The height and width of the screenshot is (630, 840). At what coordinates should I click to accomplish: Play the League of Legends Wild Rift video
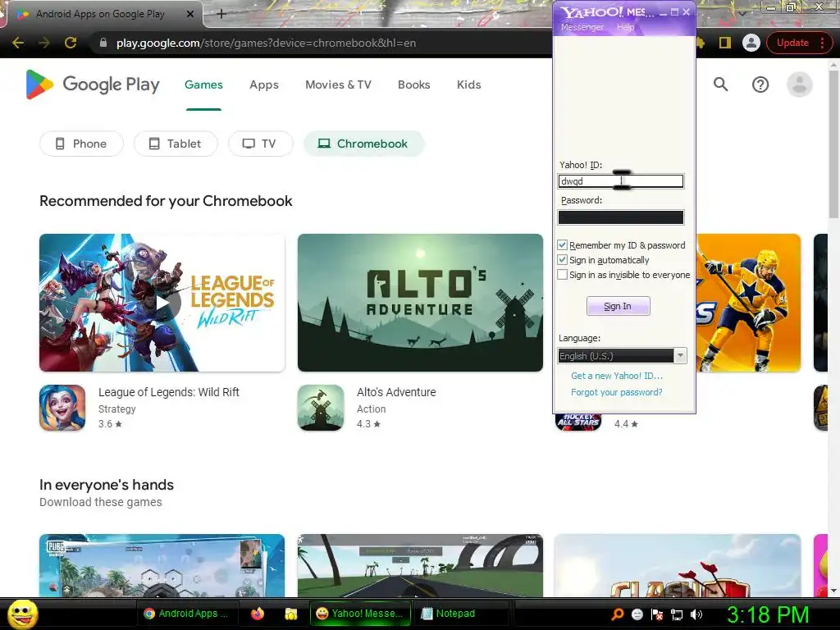pos(162,303)
